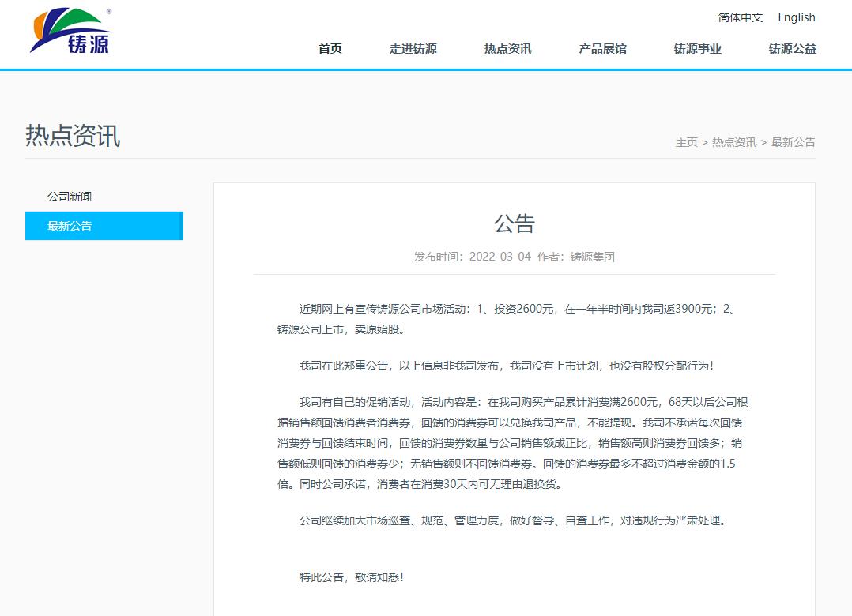This screenshot has width=852, height=616.
Task: Click the paragraph starting 公司继续加大市场巡查
Action: pos(513,520)
